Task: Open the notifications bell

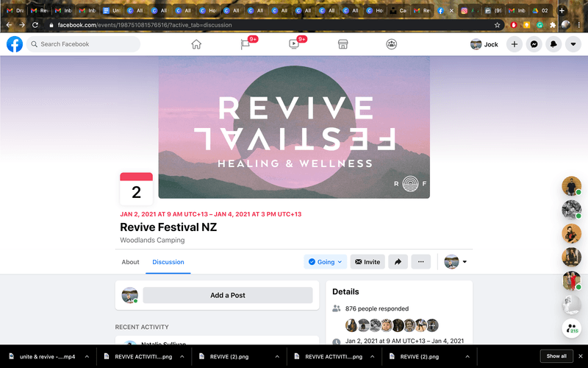Action: [553, 44]
